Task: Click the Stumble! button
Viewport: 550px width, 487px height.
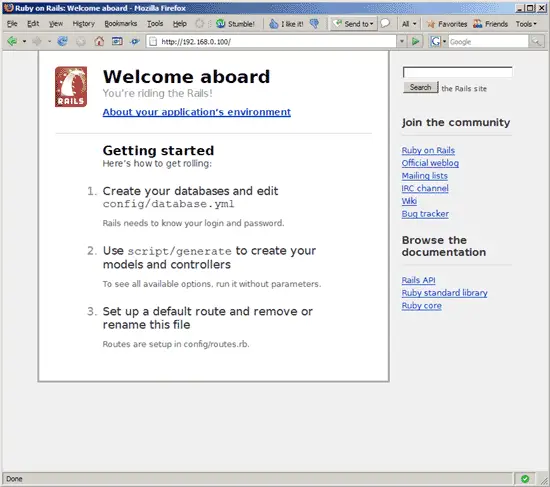Action: coord(235,24)
